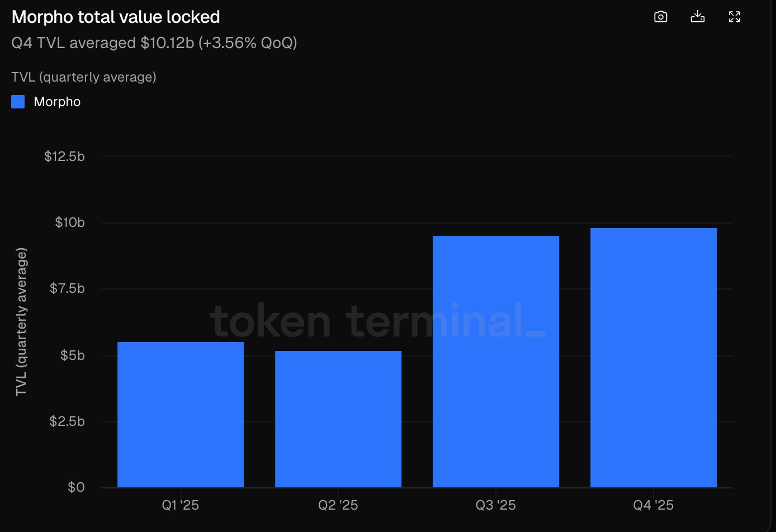Select the Q1 '25 bar
This screenshot has width=776, height=532.
[181, 415]
